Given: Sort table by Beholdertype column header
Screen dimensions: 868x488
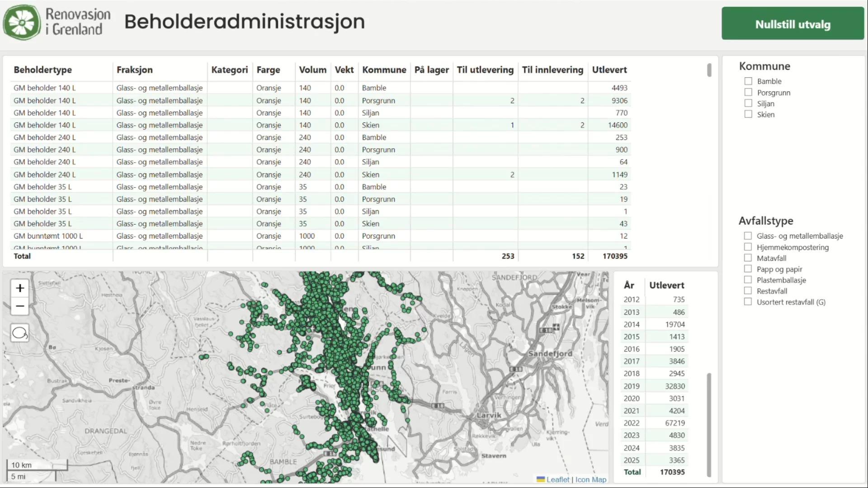Looking at the screenshot, I should tap(43, 70).
